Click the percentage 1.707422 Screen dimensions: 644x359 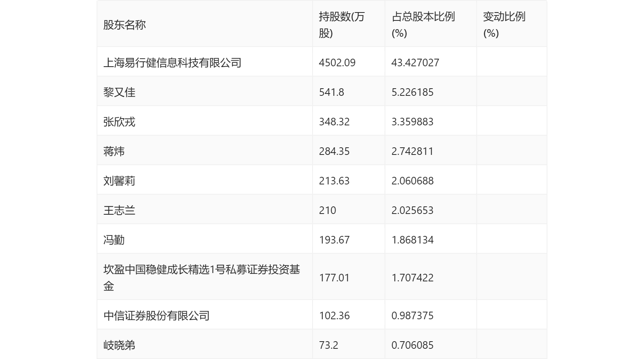click(x=412, y=278)
